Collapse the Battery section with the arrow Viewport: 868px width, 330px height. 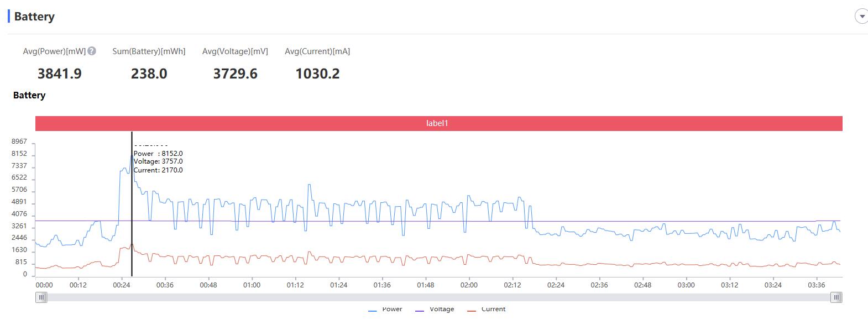861,17
